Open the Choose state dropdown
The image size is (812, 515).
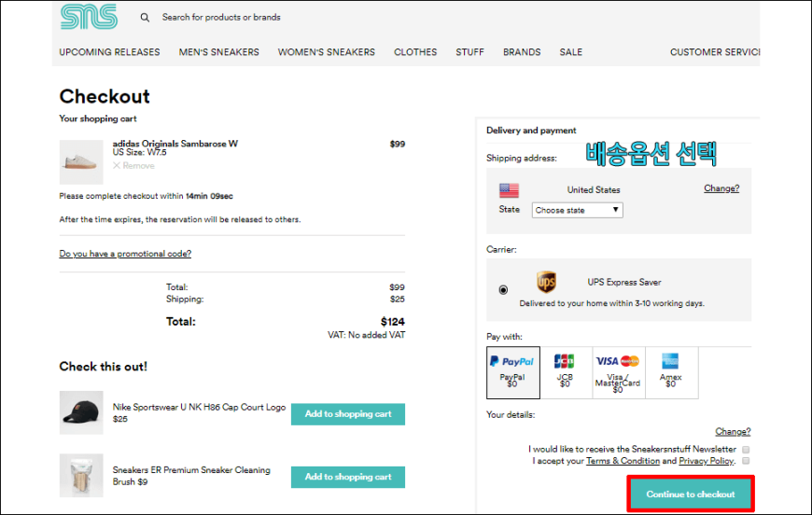[x=578, y=210]
